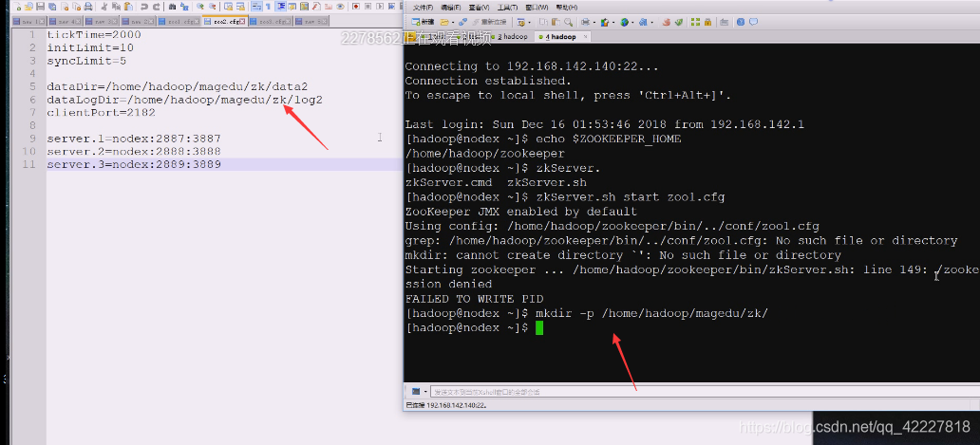The image size is (980, 445).
Task: Switch to the zoo1.cfg tab
Action: point(179,22)
